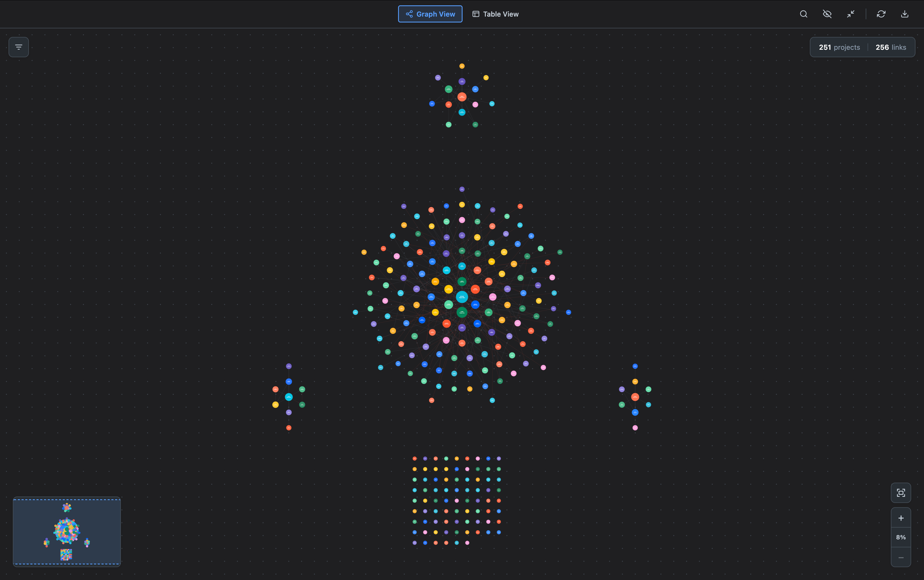
Task: Select the large cyan center node of main cluster
Action: (x=462, y=297)
